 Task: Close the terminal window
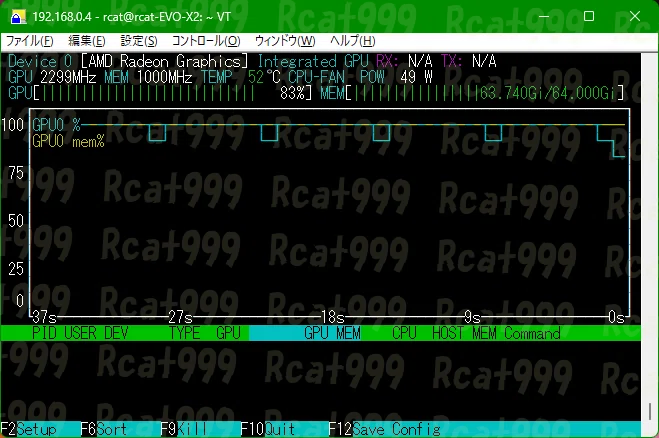pos(635,16)
